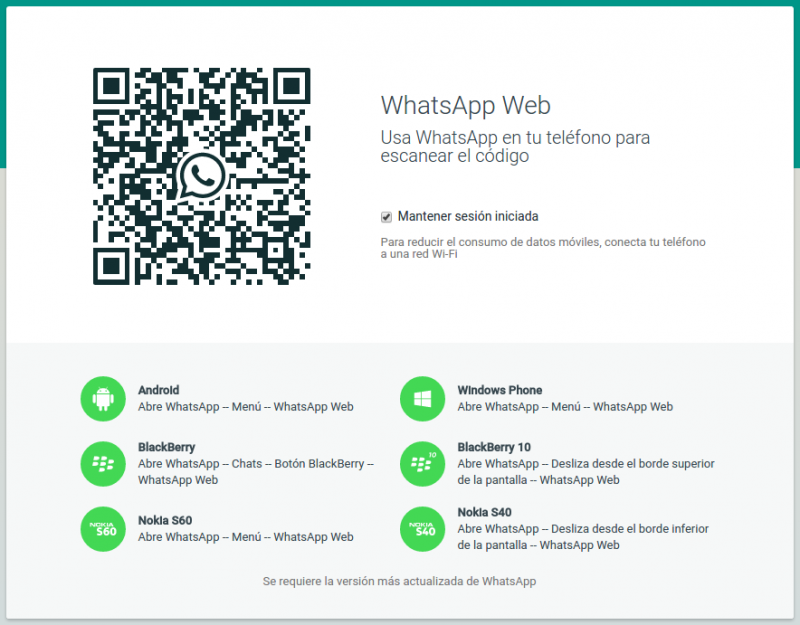Click the QR code image
The width and height of the screenshot is (800, 625).
202,176
